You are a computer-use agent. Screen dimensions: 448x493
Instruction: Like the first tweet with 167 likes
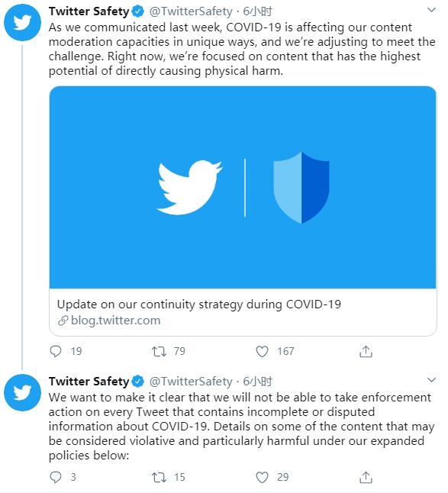[262, 351]
